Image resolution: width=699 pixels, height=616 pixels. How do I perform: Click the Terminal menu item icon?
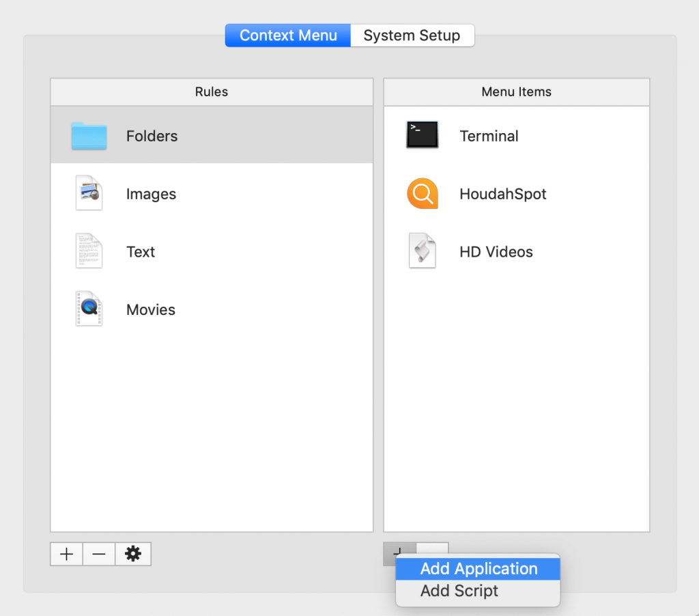click(422, 135)
